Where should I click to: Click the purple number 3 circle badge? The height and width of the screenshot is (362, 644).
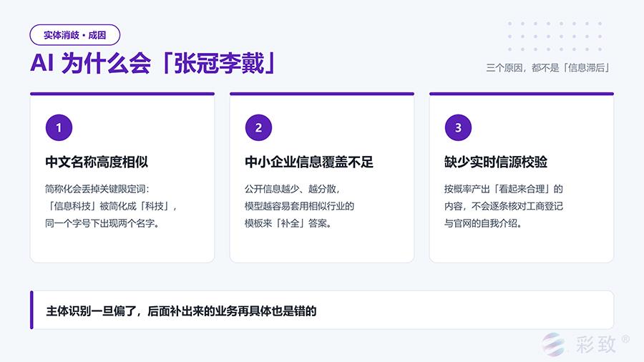[x=458, y=127]
